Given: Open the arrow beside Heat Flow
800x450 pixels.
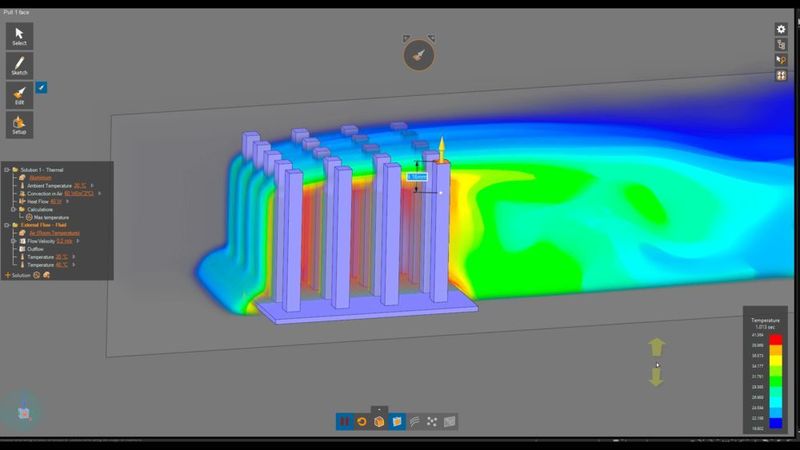Looking at the screenshot, I should 67,202.
